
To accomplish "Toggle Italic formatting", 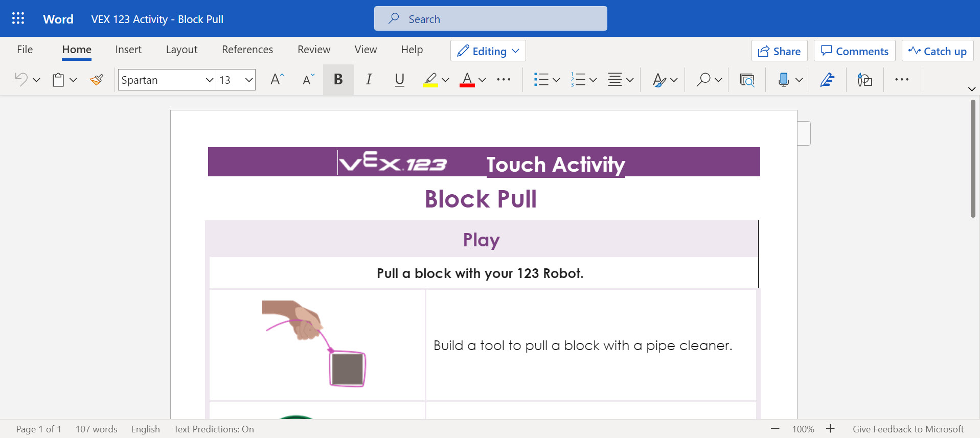I will [369, 80].
